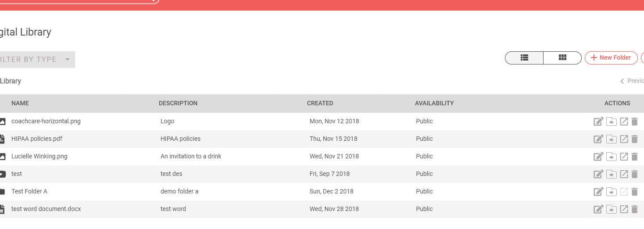This screenshot has width=644, height=229.
Task: Sort the list by Name column
Action: pyautogui.click(x=20, y=104)
